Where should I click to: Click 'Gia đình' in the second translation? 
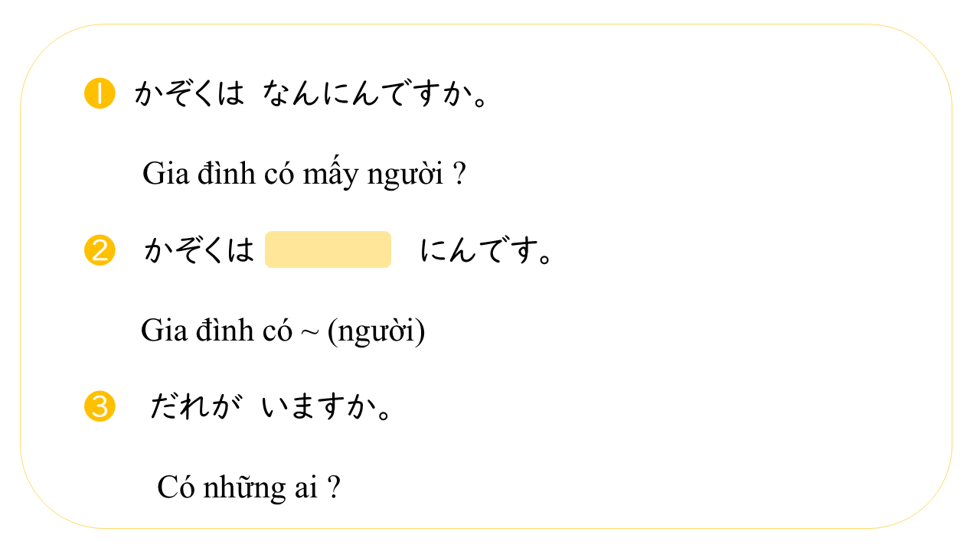(198, 331)
